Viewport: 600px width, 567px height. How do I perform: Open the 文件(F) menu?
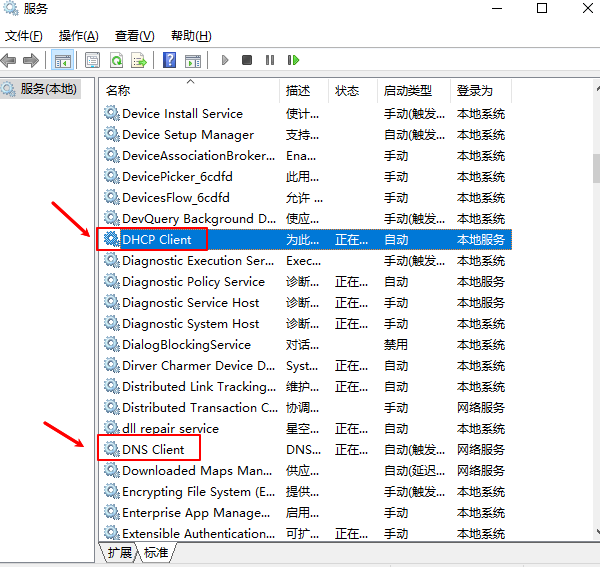[23, 36]
